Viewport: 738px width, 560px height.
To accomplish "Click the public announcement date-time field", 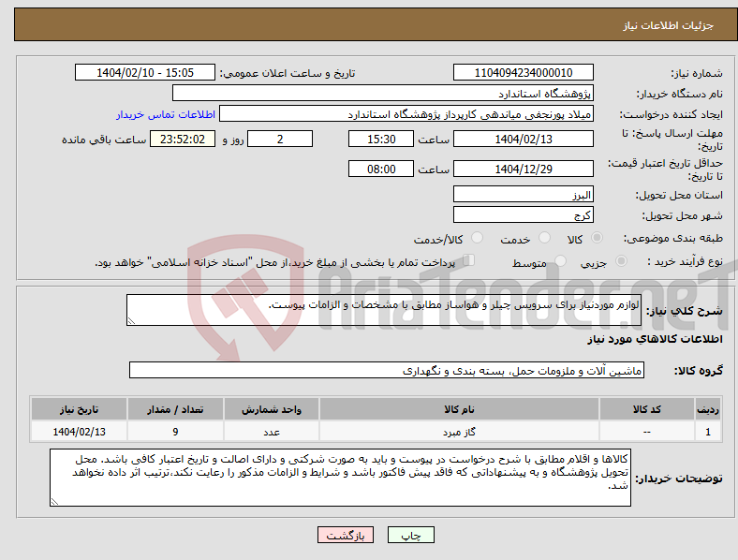I will pos(145,72).
